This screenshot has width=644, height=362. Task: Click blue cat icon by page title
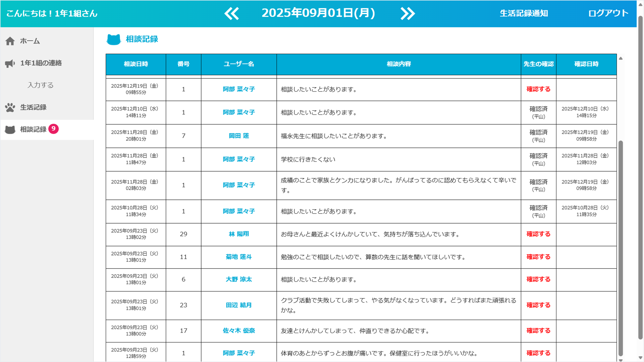pyautogui.click(x=113, y=40)
